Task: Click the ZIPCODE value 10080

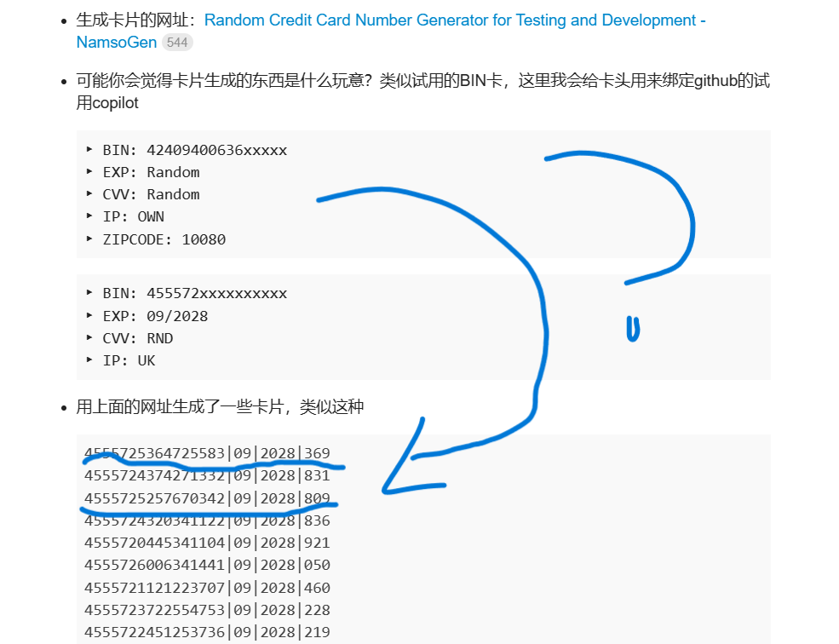Action: [x=204, y=239]
